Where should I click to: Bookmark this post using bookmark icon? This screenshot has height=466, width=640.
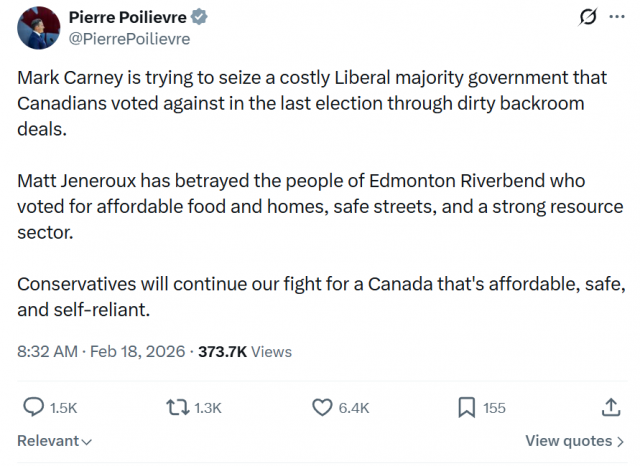(466, 407)
